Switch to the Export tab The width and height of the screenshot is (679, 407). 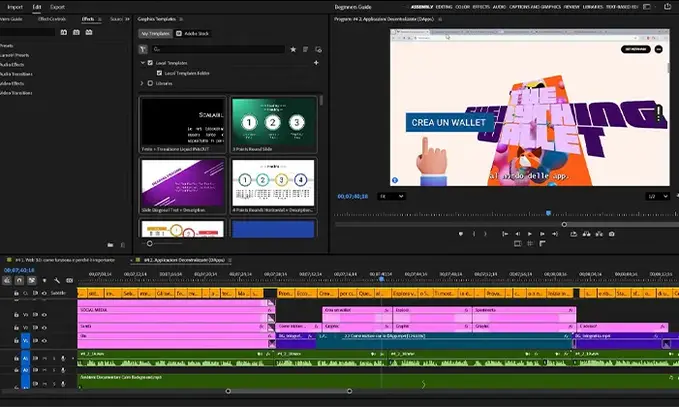[x=57, y=7]
